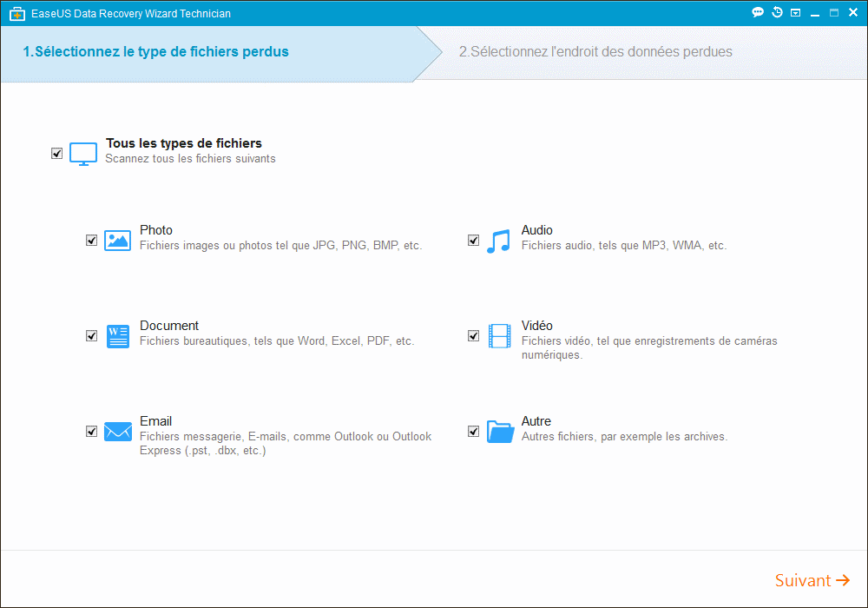Click the EaseUS app logo icon
The image size is (868, 608).
tap(17, 14)
